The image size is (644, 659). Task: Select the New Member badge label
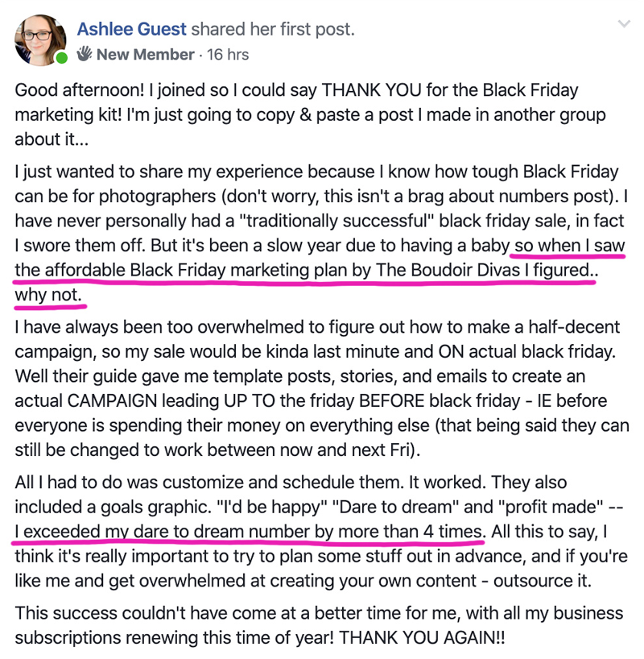pos(146,54)
